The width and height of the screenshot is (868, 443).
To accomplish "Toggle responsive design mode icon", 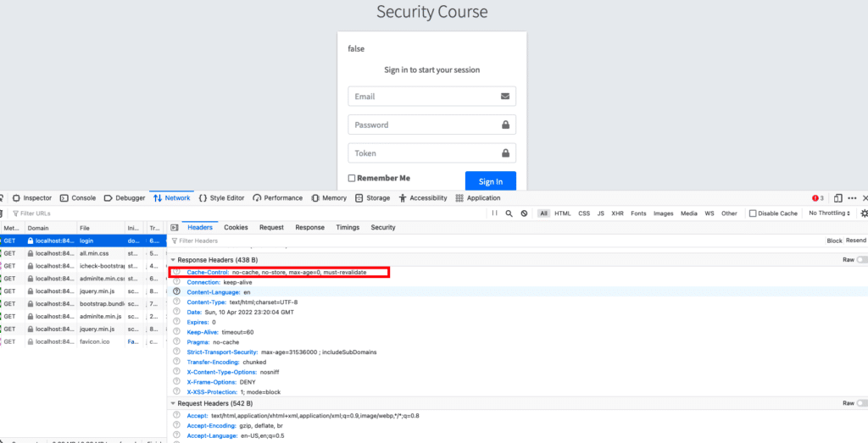I will (x=837, y=198).
